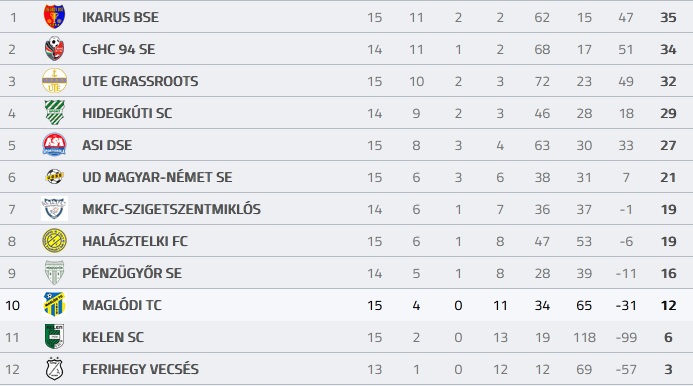Select the Hidegkúti SC green striped badge

pyautogui.click(x=54, y=113)
